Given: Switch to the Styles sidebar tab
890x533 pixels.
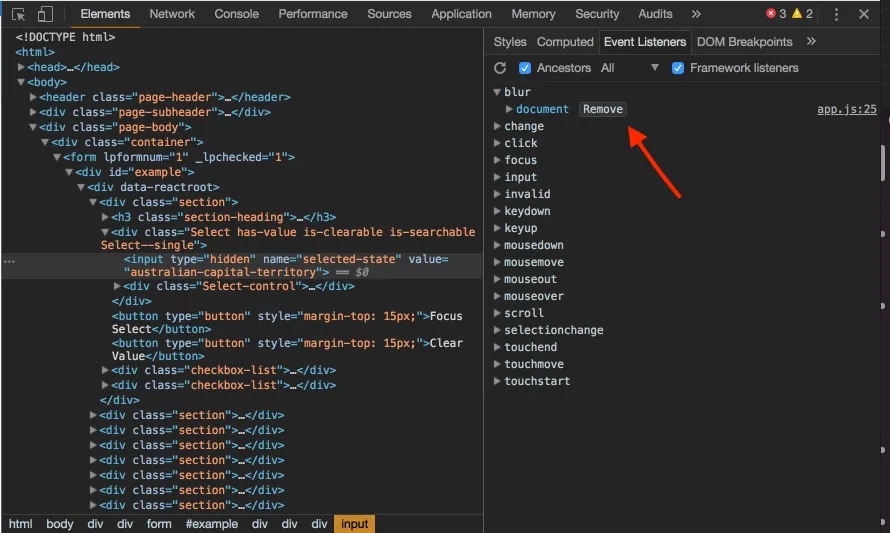Looking at the screenshot, I should (510, 42).
